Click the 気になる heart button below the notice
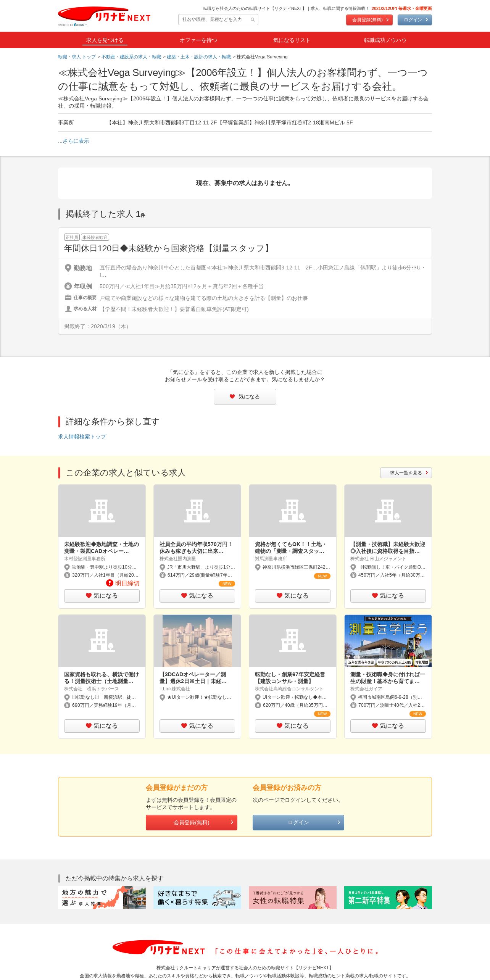Viewport: 490px width, 980px height. (x=245, y=397)
